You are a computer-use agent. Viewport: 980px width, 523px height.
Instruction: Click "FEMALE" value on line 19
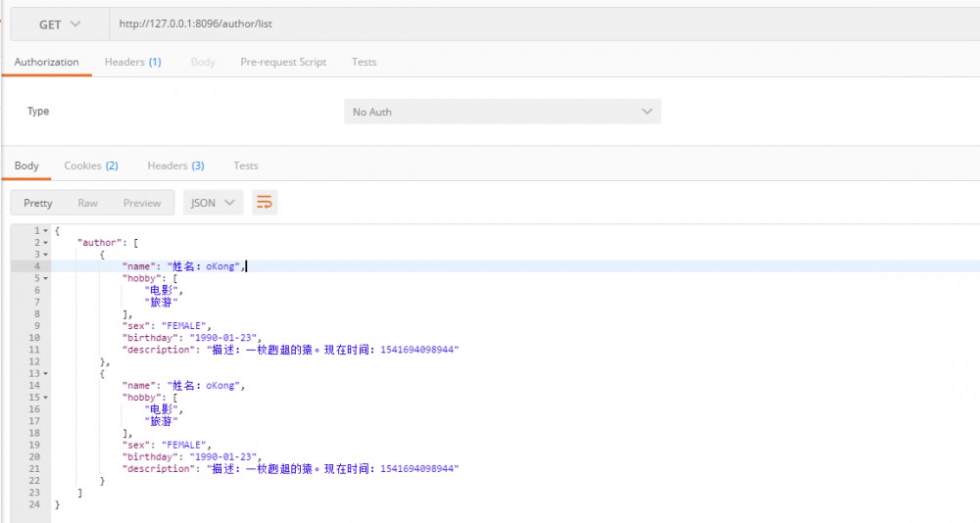tap(184, 445)
